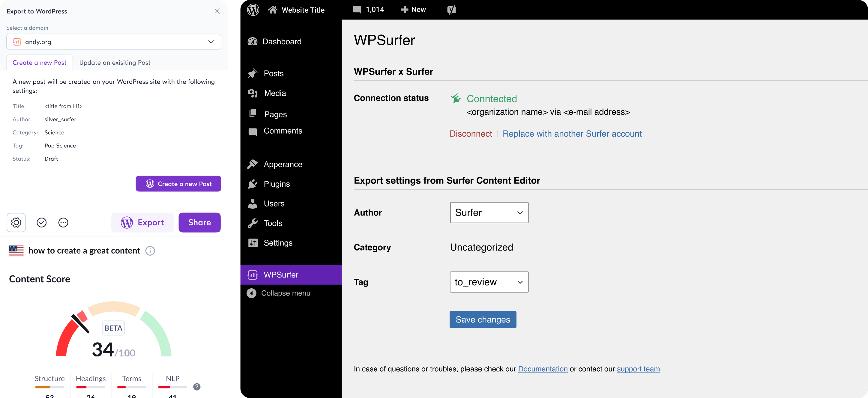Click the Terms score bar
The height and width of the screenshot is (398, 868).
coord(131,387)
